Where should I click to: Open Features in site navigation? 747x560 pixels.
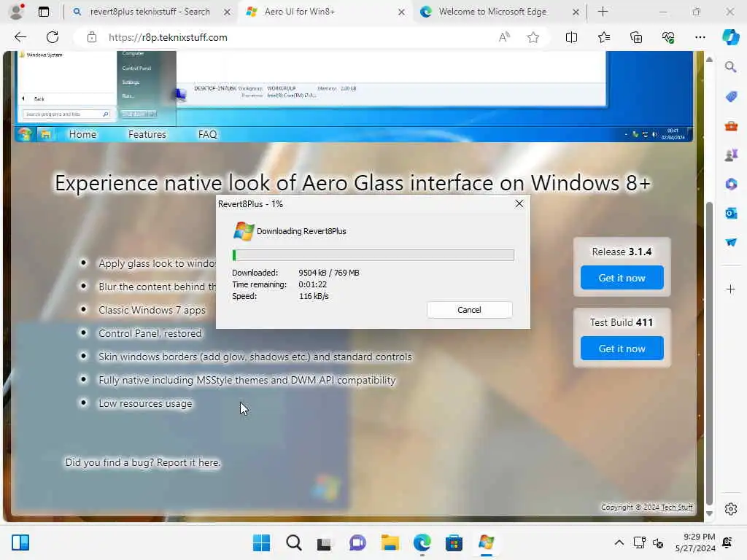(147, 134)
